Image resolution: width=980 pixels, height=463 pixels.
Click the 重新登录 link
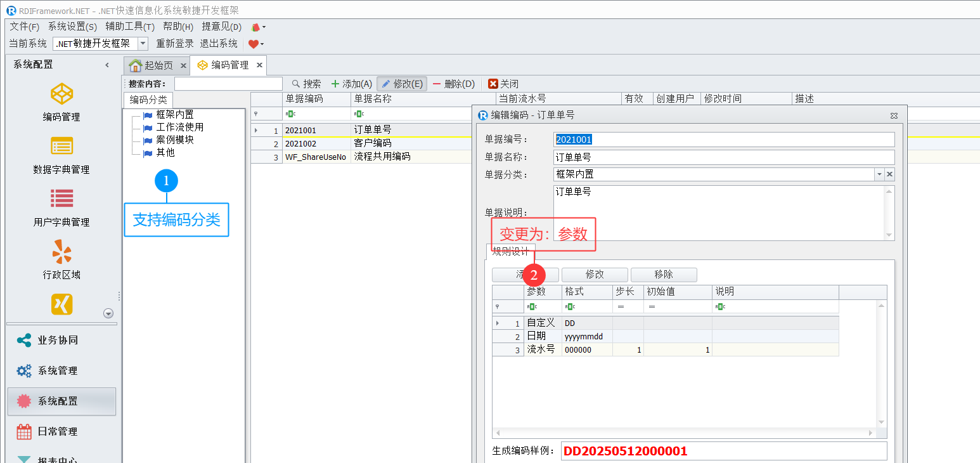click(x=175, y=43)
